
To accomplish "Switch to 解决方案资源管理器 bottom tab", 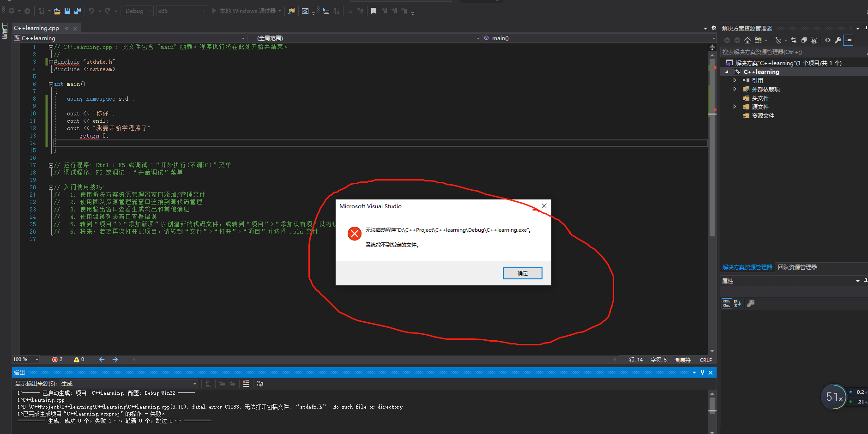I will [x=747, y=267].
